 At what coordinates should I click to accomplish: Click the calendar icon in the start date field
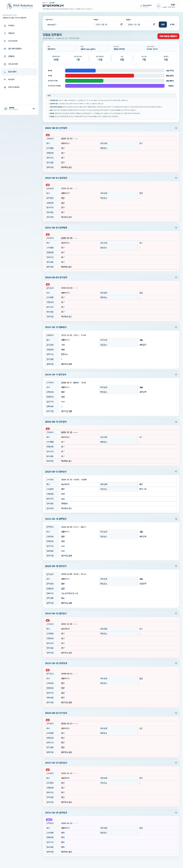[122, 25]
